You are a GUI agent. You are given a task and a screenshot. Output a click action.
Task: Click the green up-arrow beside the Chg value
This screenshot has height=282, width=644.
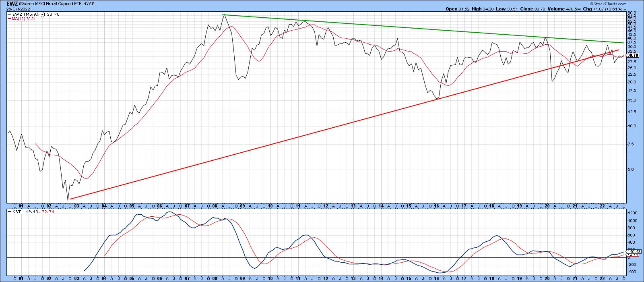(624, 9)
